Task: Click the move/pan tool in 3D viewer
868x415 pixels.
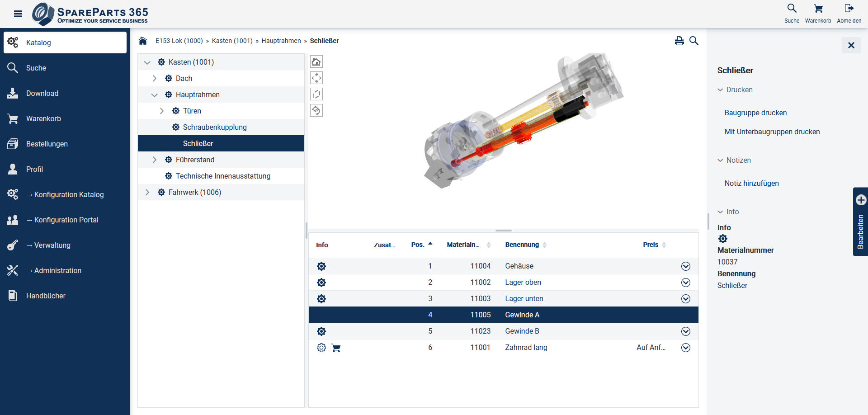Action: pos(316,78)
